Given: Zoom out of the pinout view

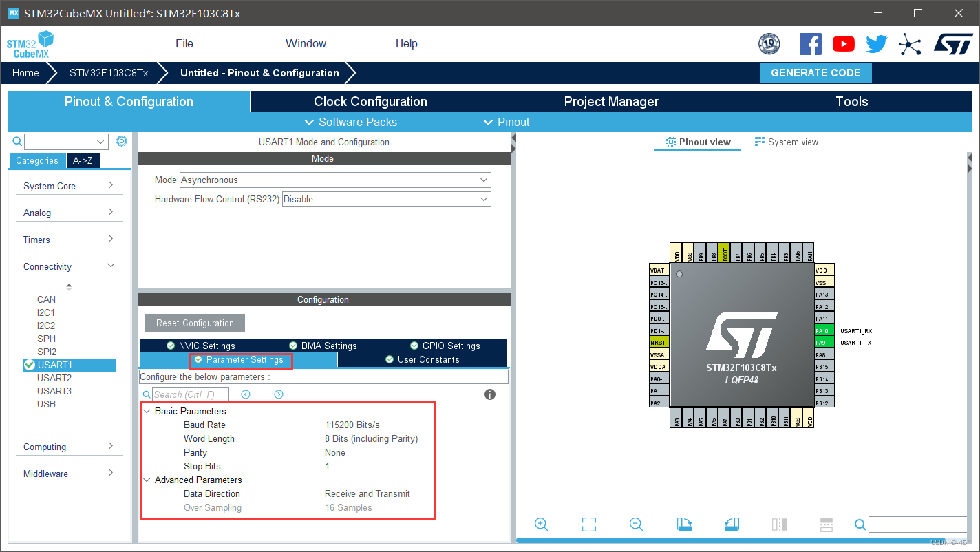Looking at the screenshot, I should coord(637,524).
